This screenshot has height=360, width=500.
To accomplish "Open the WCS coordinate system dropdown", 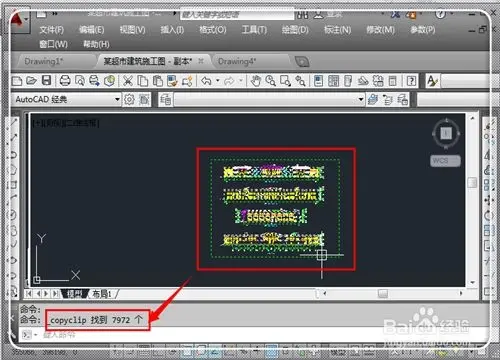I will pyautogui.click(x=445, y=161).
